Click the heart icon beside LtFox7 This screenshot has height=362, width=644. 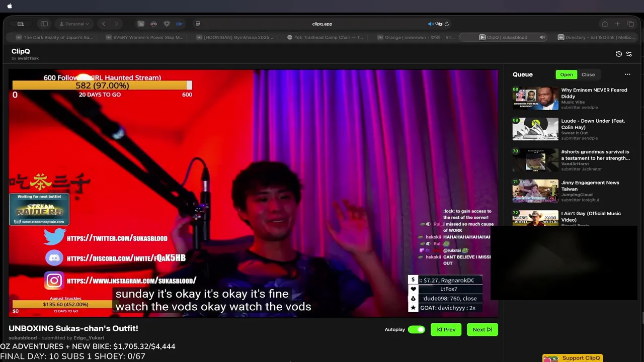coord(413,289)
